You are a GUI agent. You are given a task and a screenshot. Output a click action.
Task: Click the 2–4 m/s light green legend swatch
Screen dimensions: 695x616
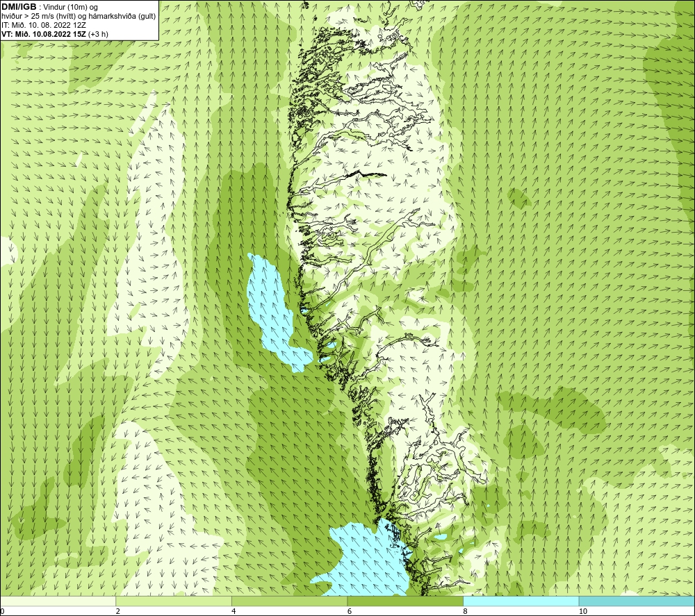pyautogui.click(x=174, y=601)
